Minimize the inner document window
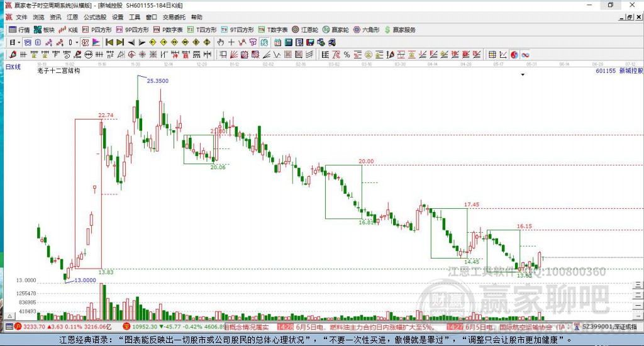The width and height of the screenshot is (644, 346). 622,17
